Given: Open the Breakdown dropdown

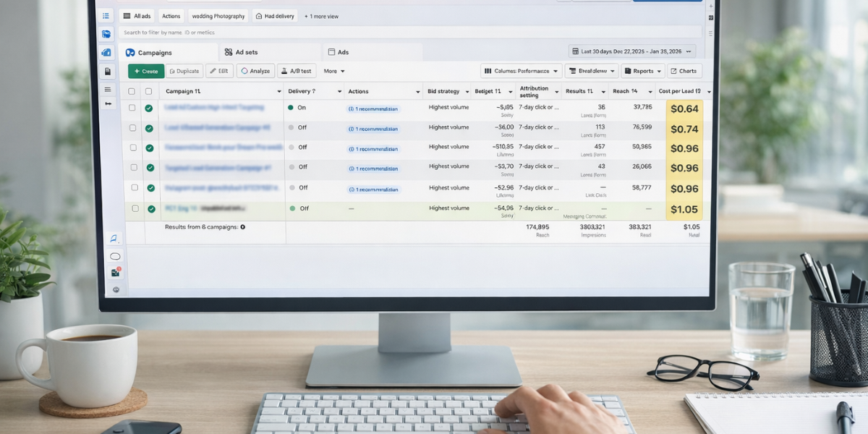Looking at the screenshot, I should pos(591,71).
